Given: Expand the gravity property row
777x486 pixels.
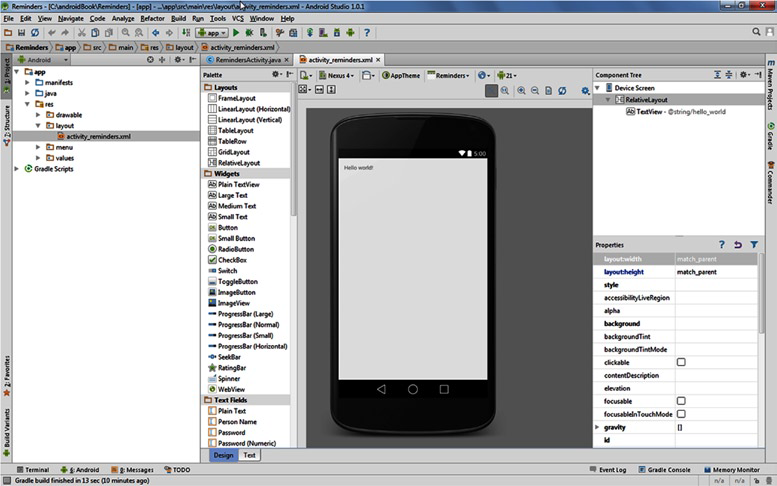Looking at the screenshot, I should [597, 427].
